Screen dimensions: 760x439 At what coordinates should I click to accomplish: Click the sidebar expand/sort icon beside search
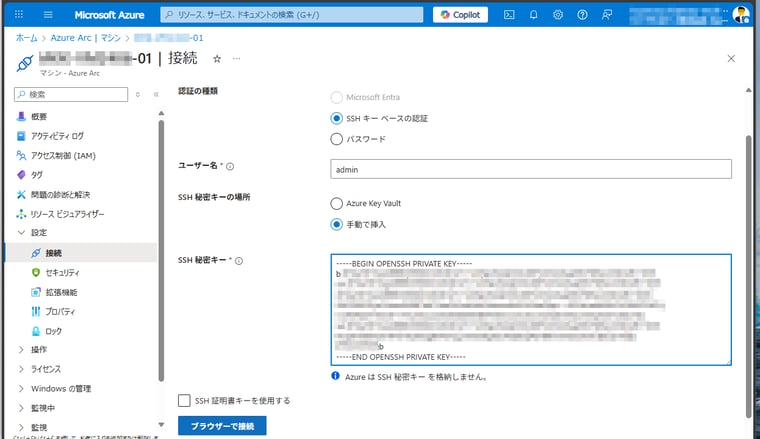(138, 94)
